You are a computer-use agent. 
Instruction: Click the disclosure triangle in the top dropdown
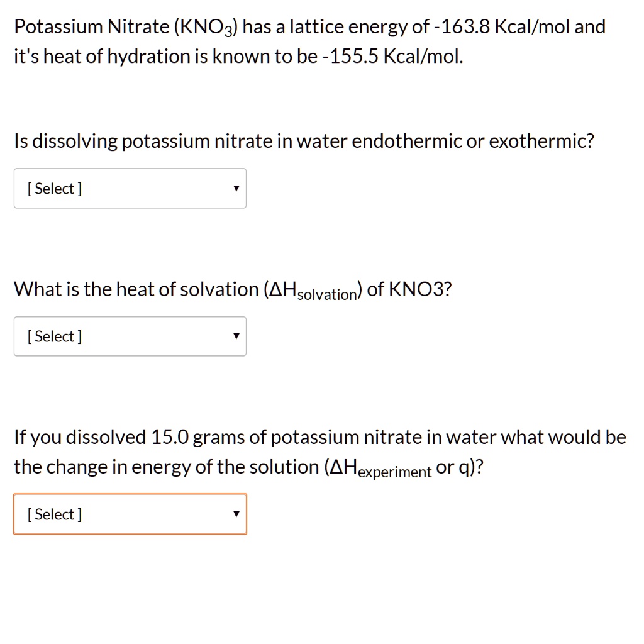pyautogui.click(x=236, y=188)
